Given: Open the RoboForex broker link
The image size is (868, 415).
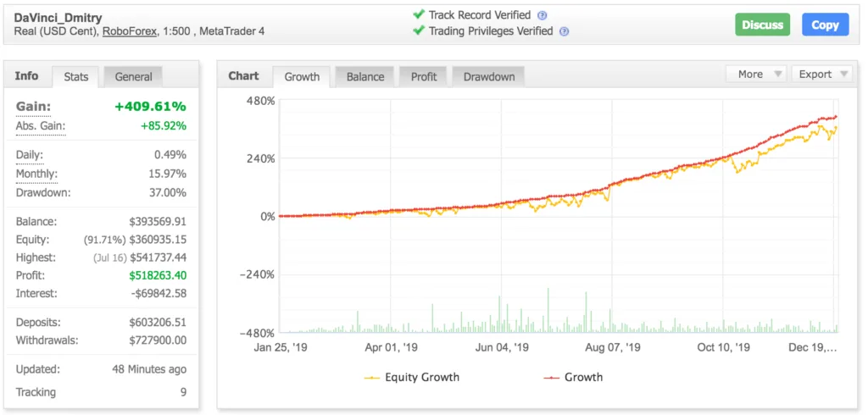Looking at the screenshot, I should [130, 31].
